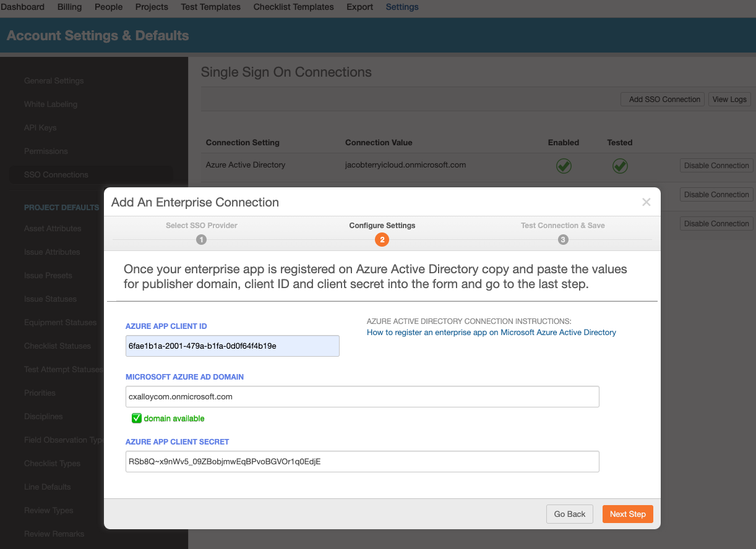Open the enterprise app registration instructions link
Viewport: 756px width, 549px height.
[x=491, y=332]
